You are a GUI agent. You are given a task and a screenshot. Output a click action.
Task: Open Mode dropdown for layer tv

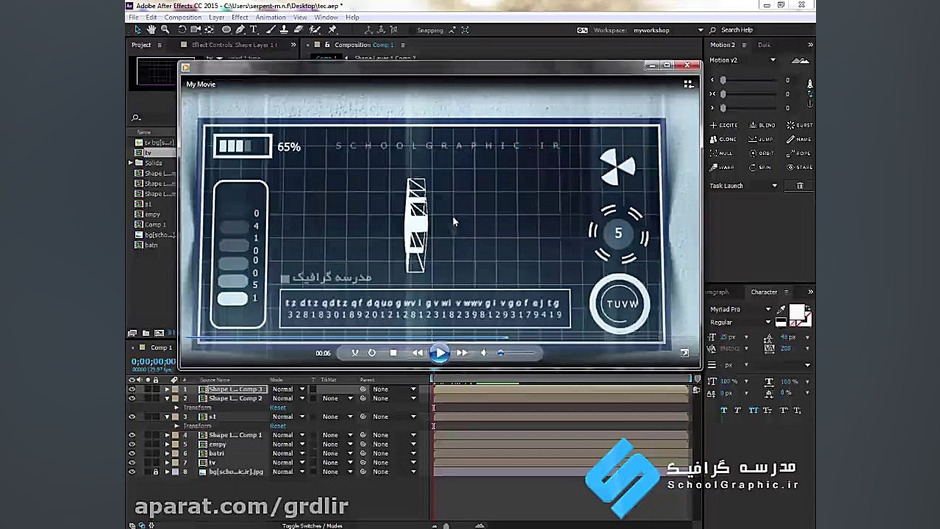click(x=288, y=462)
